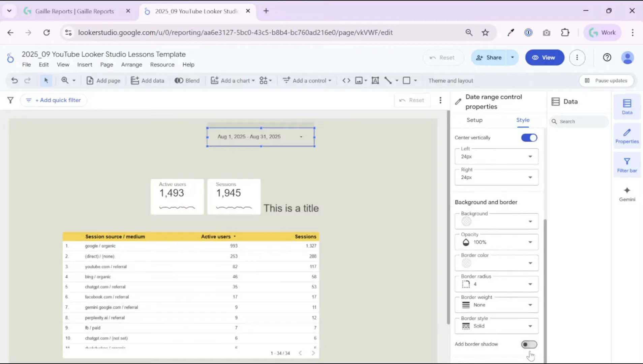
Task: Expand the Border weight dropdown
Action: click(x=530, y=305)
